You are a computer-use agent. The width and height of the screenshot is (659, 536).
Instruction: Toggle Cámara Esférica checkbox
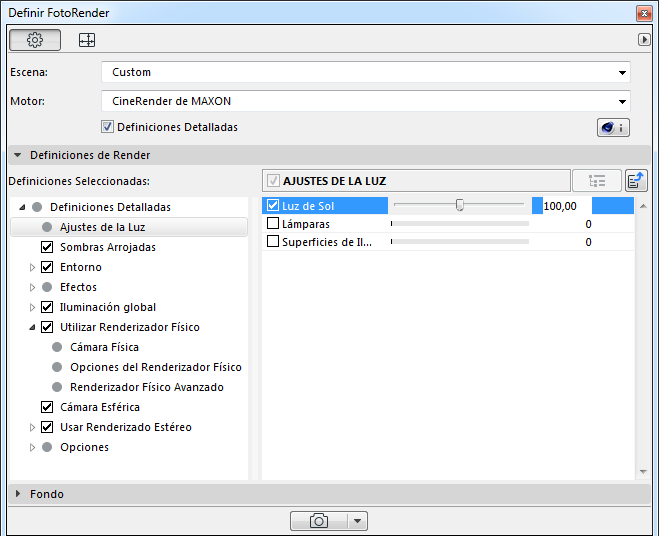47,407
